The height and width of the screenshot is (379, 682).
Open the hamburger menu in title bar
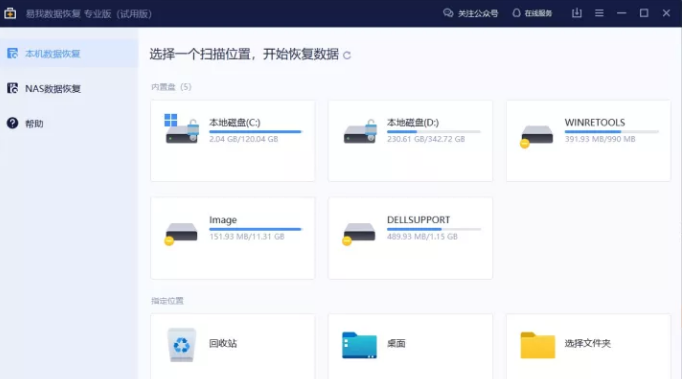(599, 13)
